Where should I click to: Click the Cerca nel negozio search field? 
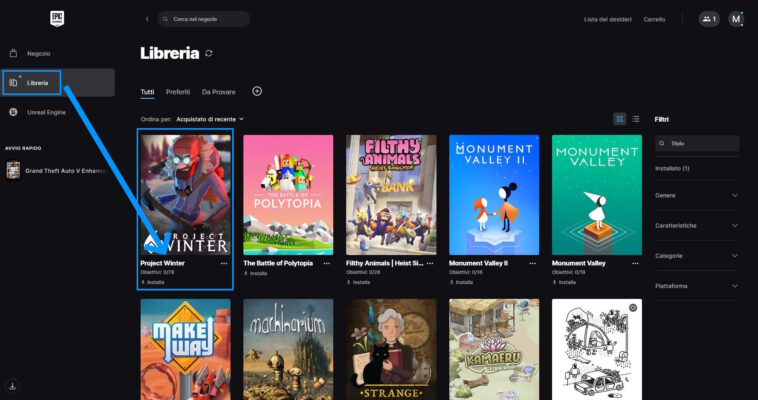pyautogui.click(x=204, y=19)
